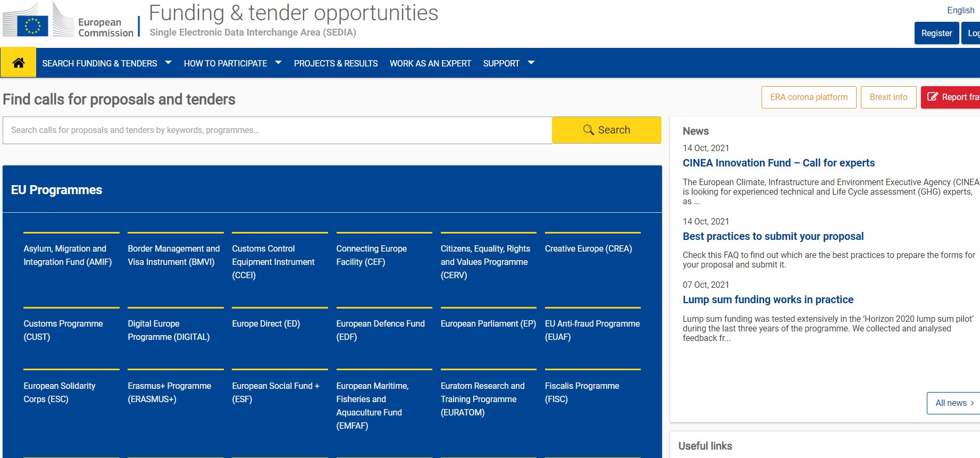The image size is (980, 458).
Task: Click the 07 Oct, 2021 news date
Action: point(706,285)
